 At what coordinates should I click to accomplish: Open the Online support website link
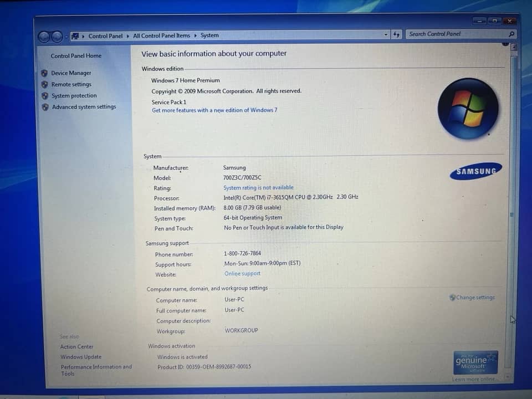point(242,273)
